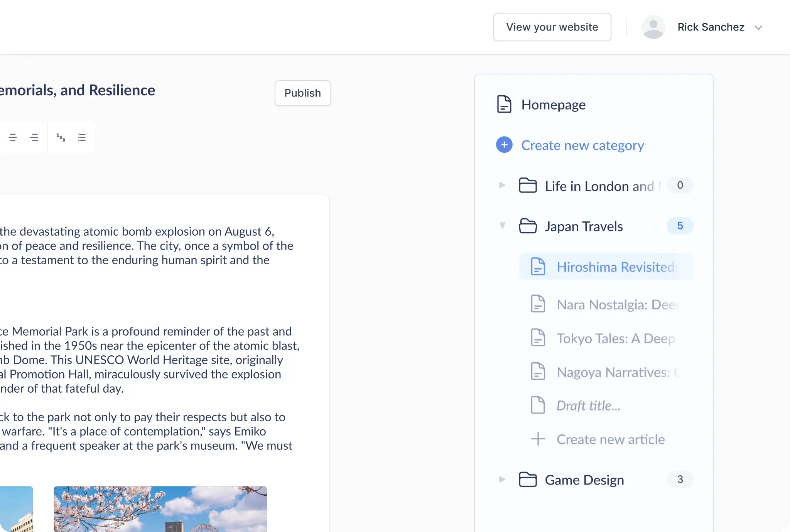
Task: Click the right align text icon
Action: pos(34,137)
